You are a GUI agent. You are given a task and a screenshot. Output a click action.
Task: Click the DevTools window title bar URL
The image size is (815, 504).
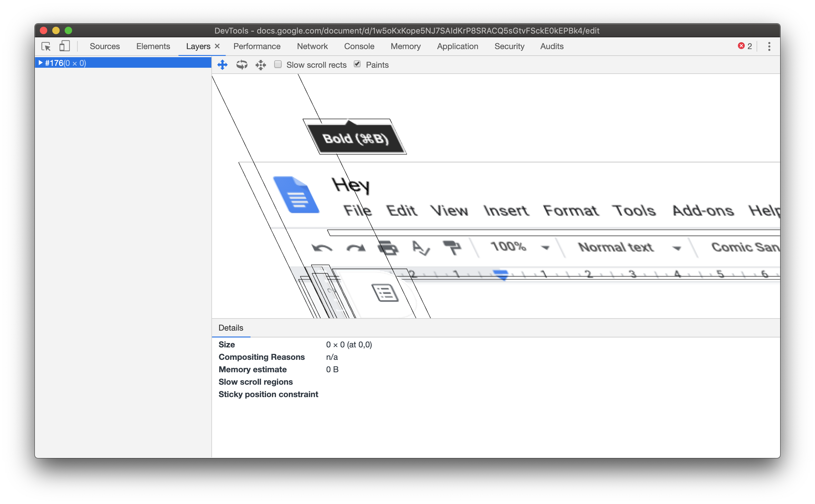(428, 31)
